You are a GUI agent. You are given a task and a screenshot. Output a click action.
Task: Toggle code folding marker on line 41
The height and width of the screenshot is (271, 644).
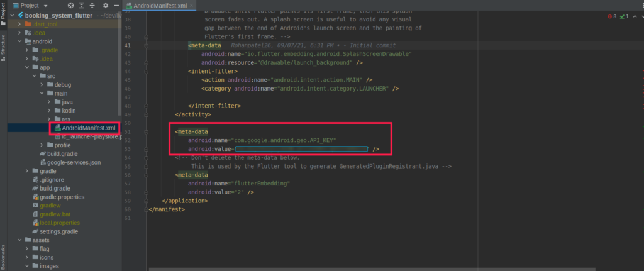point(146,45)
